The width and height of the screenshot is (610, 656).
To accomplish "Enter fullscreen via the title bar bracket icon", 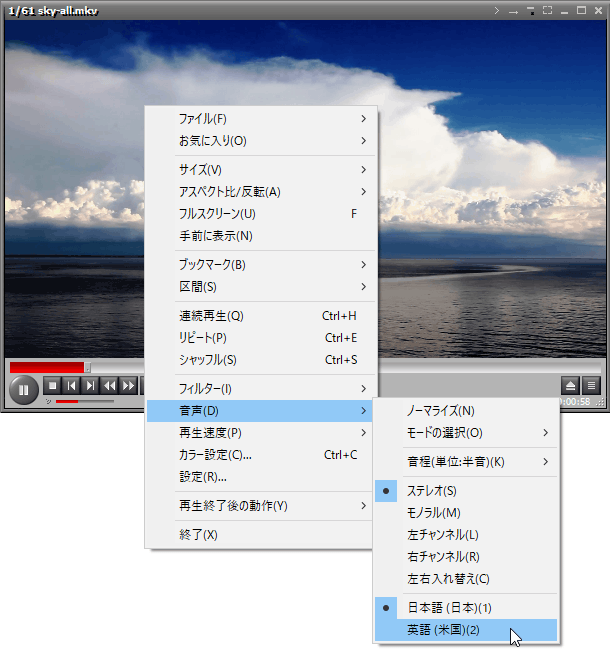I will (547, 10).
